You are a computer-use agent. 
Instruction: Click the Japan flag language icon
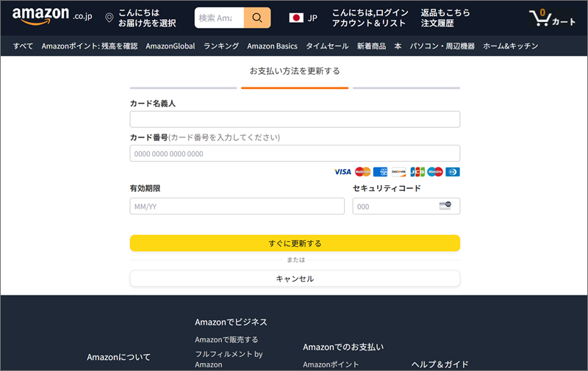pyautogui.click(x=296, y=18)
